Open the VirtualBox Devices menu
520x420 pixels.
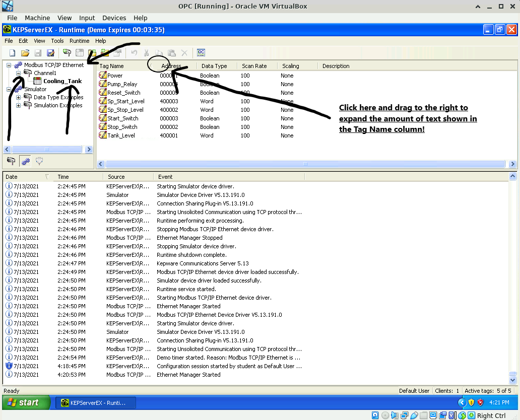click(114, 18)
